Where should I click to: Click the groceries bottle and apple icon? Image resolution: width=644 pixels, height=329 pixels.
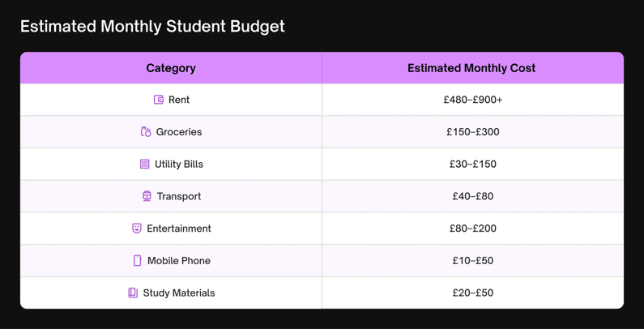(x=146, y=132)
